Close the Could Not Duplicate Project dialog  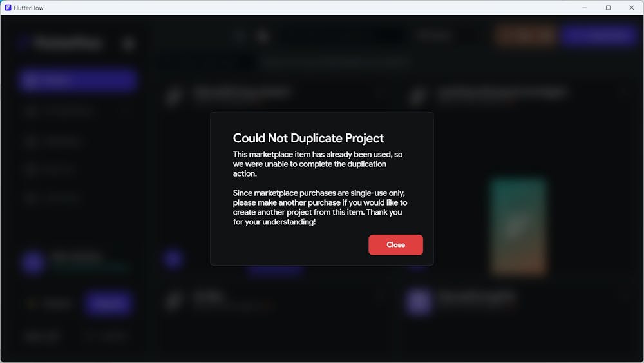pos(395,244)
